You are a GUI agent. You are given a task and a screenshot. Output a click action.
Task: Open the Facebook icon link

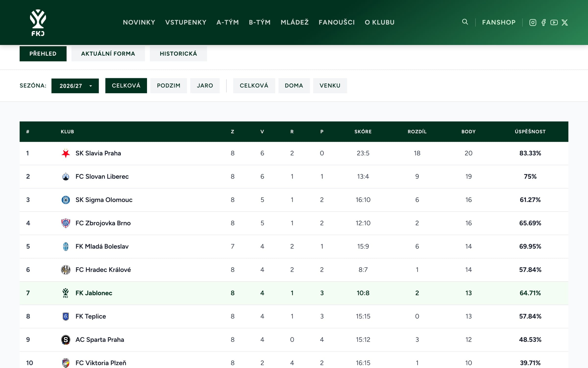pyautogui.click(x=543, y=23)
